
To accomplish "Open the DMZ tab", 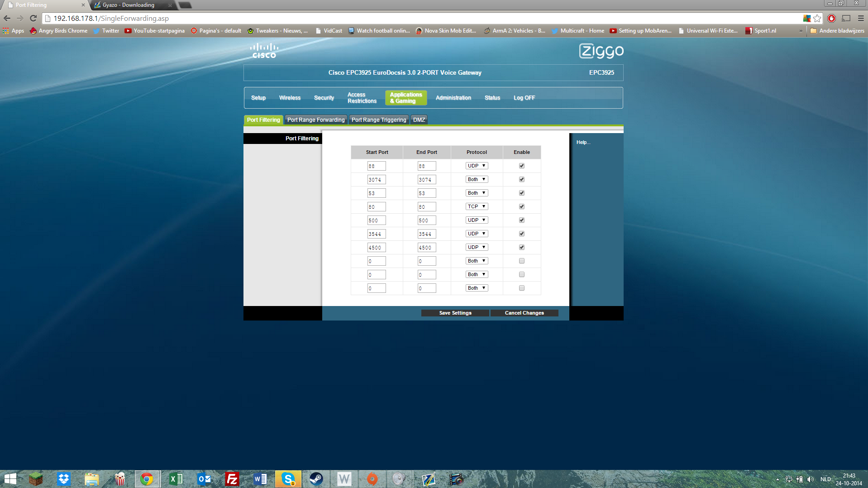I will [x=419, y=120].
